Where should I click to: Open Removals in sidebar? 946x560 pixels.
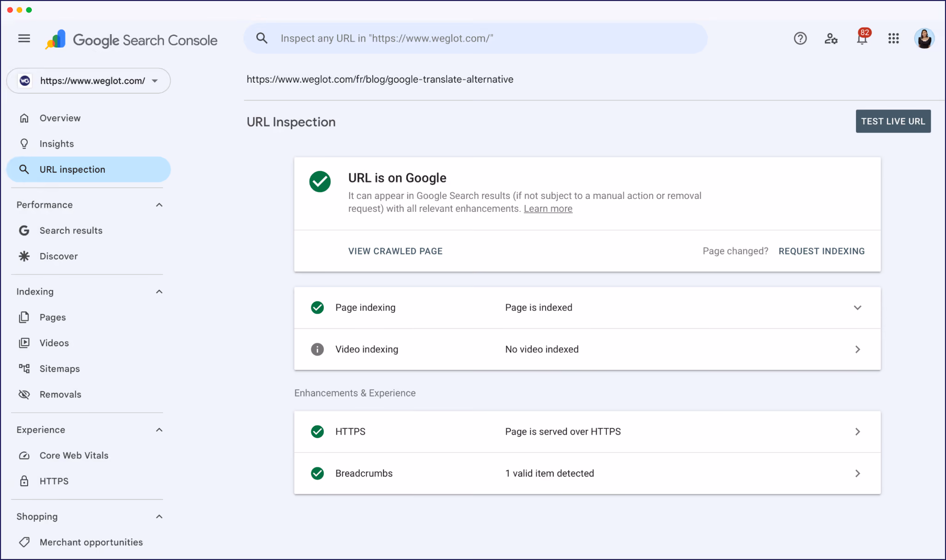[89, 394]
